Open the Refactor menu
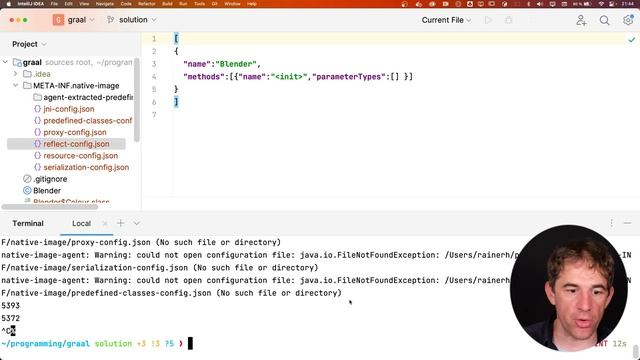Image resolution: width=640 pixels, height=360 pixels. tap(147, 4)
